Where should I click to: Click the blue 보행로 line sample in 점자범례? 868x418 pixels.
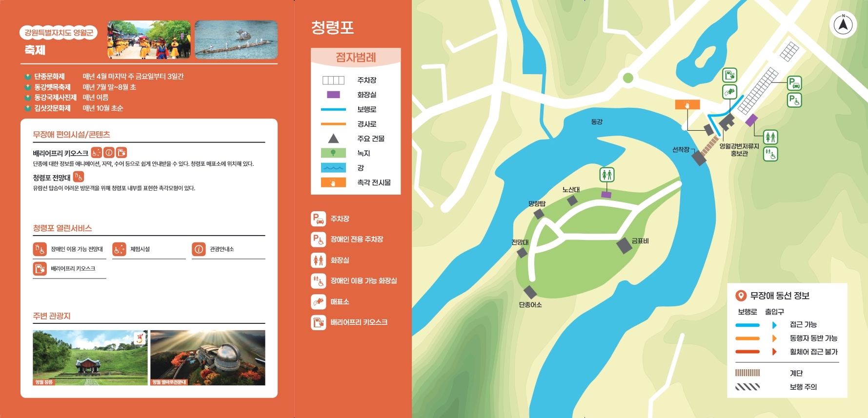tap(333, 109)
